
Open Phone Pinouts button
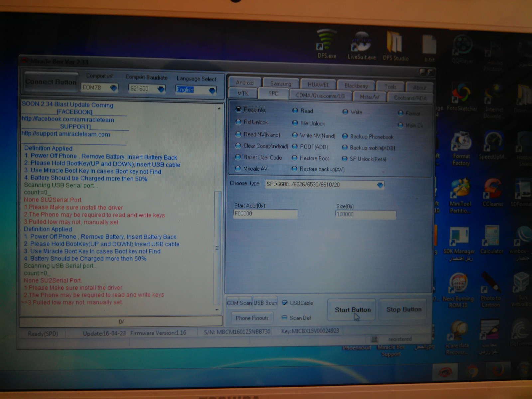tap(252, 318)
